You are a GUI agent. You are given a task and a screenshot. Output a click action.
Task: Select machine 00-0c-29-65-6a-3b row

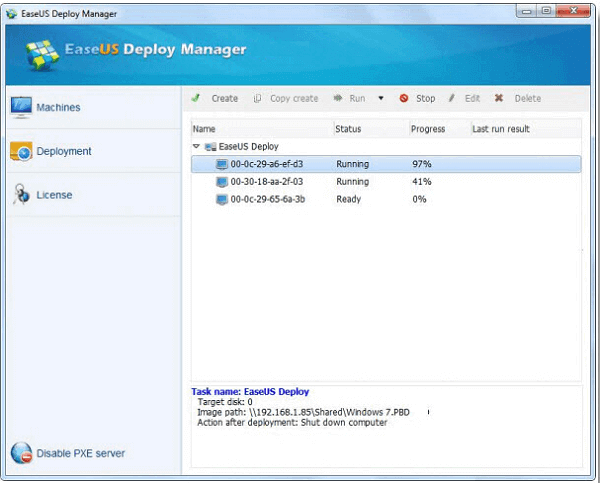[x=266, y=199]
